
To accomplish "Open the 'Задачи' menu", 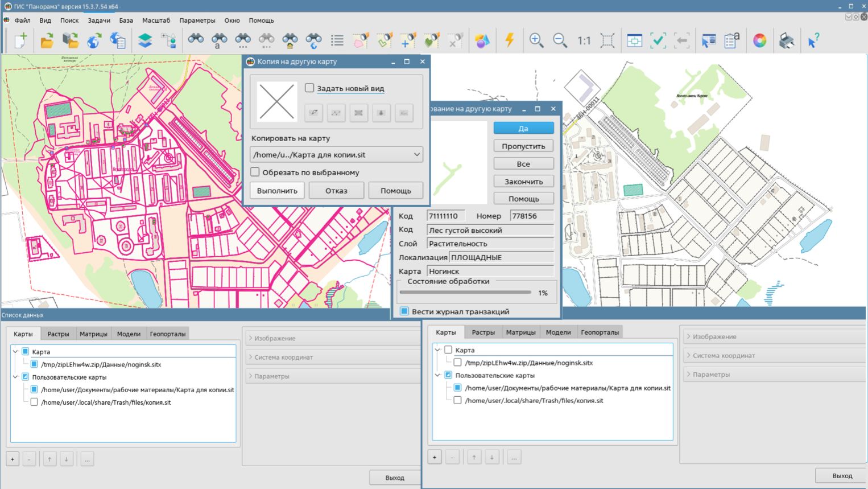I will click(x=99, y=20).
